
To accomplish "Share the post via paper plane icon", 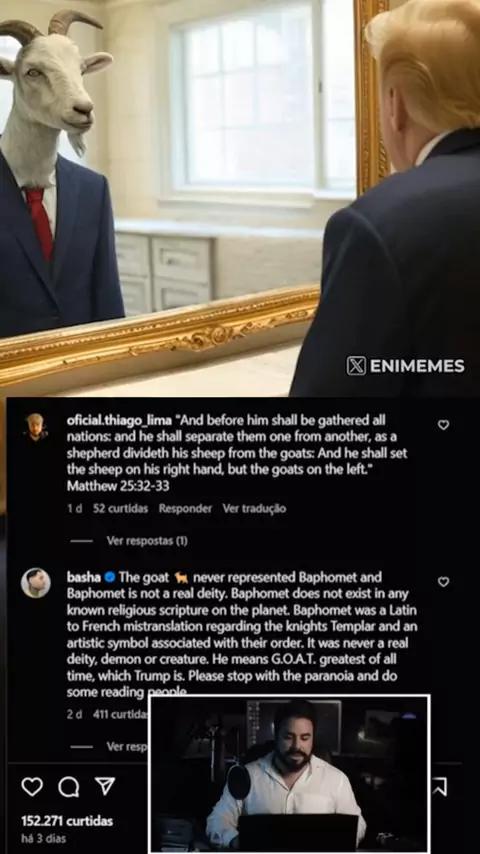I will [105, 786].
